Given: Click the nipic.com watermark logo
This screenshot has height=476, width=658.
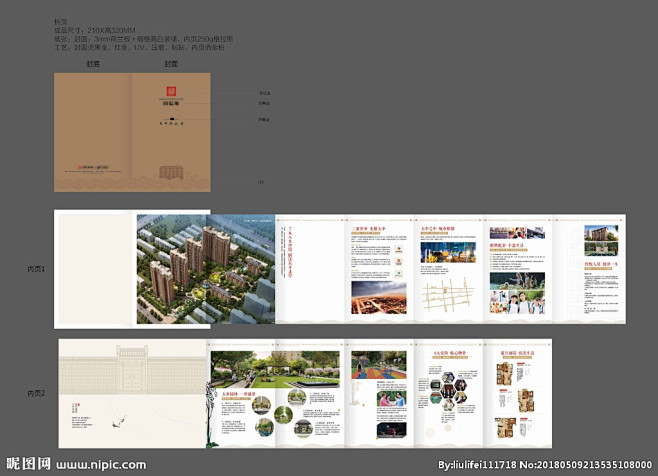Looking at the screenshot, I should [28, 465].
